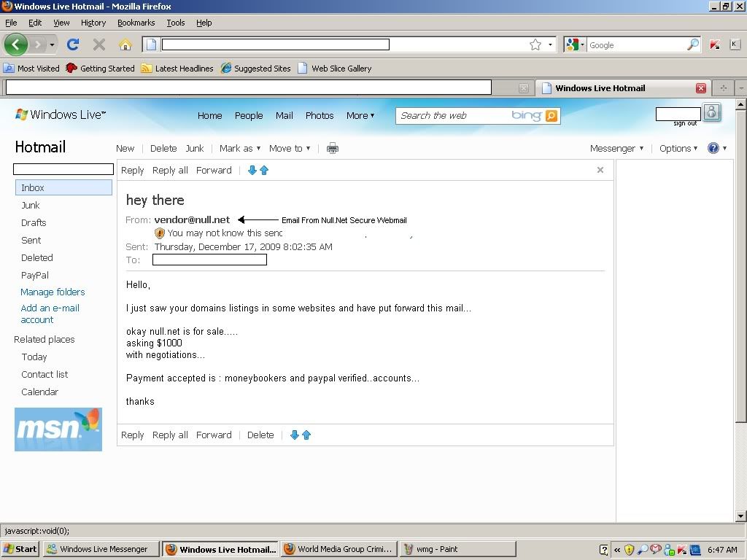Viewport: 747px width, 560px height.
Task: Click the up arrow beside bottom Delete
Action: [306, 435]
